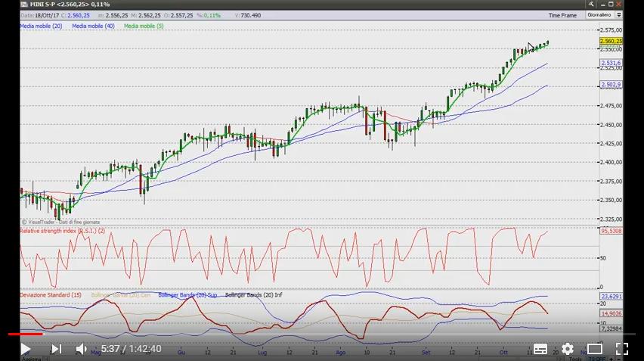Image resolution: width=644 pixels, height=361 pixels.
Task: Click the pin/tool icon in title bar
Action: 590,4
